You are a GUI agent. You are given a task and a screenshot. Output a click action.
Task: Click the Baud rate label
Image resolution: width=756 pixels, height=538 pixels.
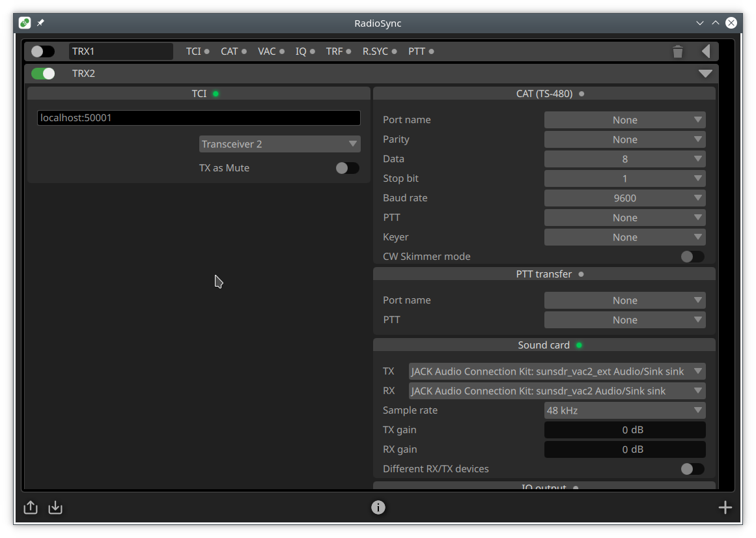click(405, 198)
